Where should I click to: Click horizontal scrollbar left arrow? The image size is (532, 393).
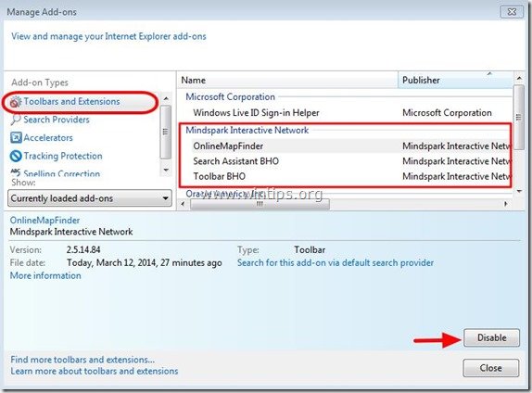coord(183,204)
